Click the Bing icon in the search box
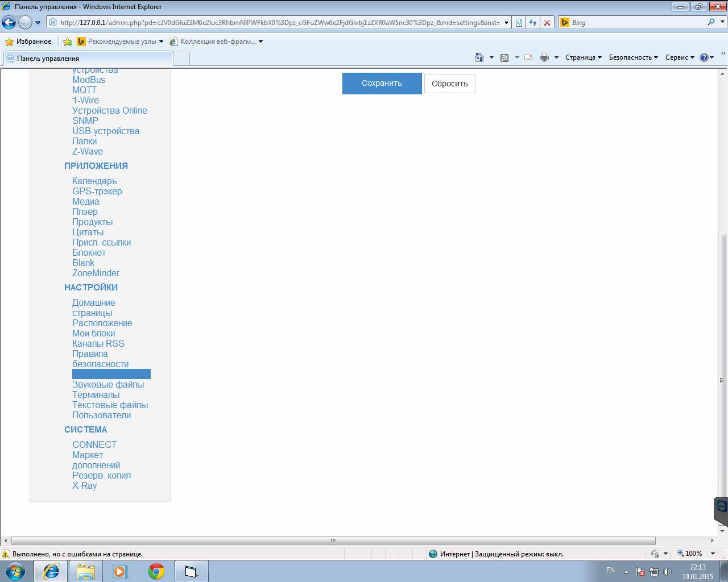Viewport: 728px width, 582px height. (564, 22)
